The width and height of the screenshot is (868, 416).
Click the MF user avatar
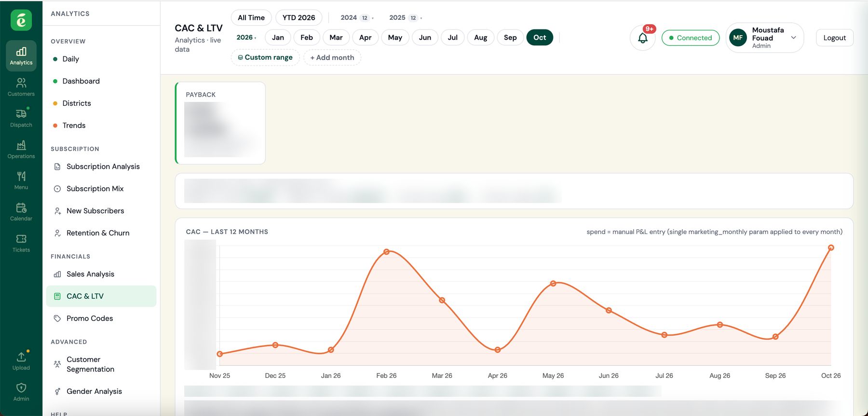[x=738, y=38]
